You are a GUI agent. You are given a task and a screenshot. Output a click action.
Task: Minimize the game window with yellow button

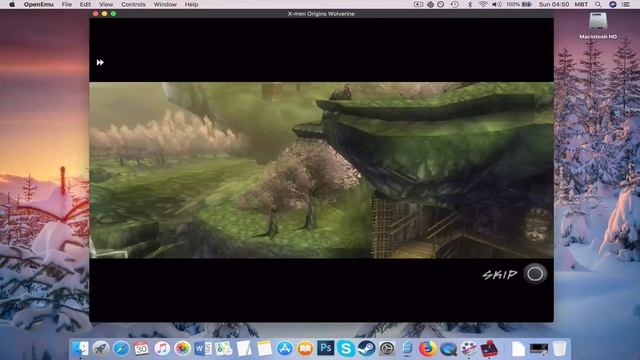104,13
